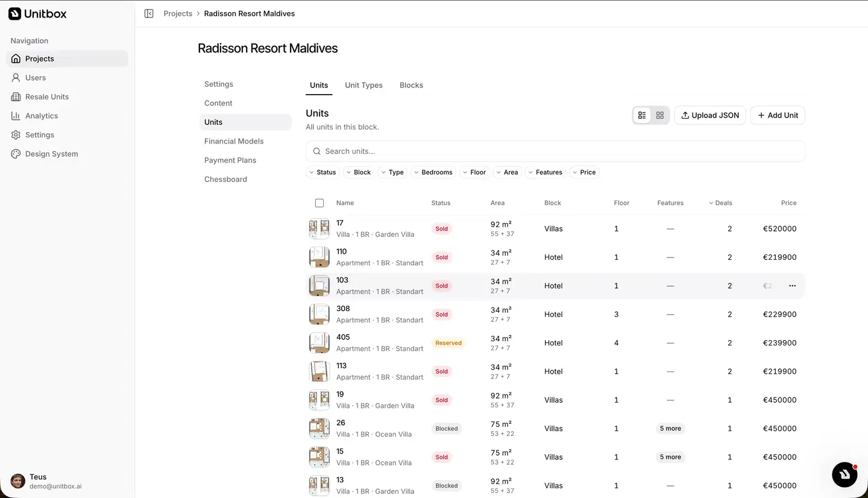This screenshot has width=868, height=498.
Task: Click the 5 more features for unit 26
Action: pyautogui.click(x=670, y=429)
